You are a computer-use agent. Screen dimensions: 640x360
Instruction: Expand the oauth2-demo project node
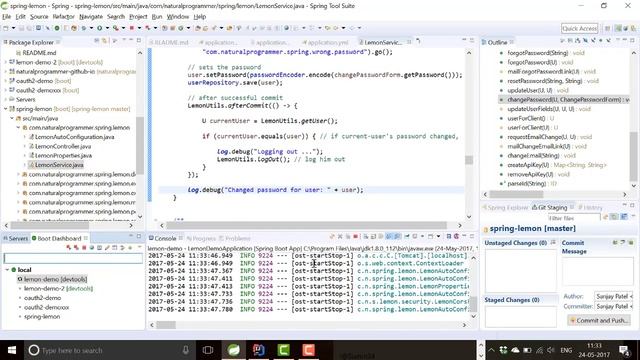click(6, 81)
